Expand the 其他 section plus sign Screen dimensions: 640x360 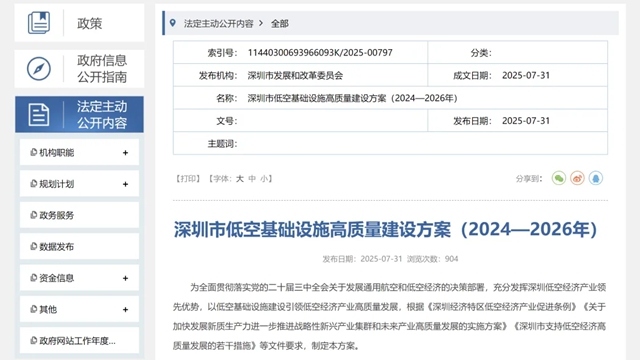click(125, 309)
